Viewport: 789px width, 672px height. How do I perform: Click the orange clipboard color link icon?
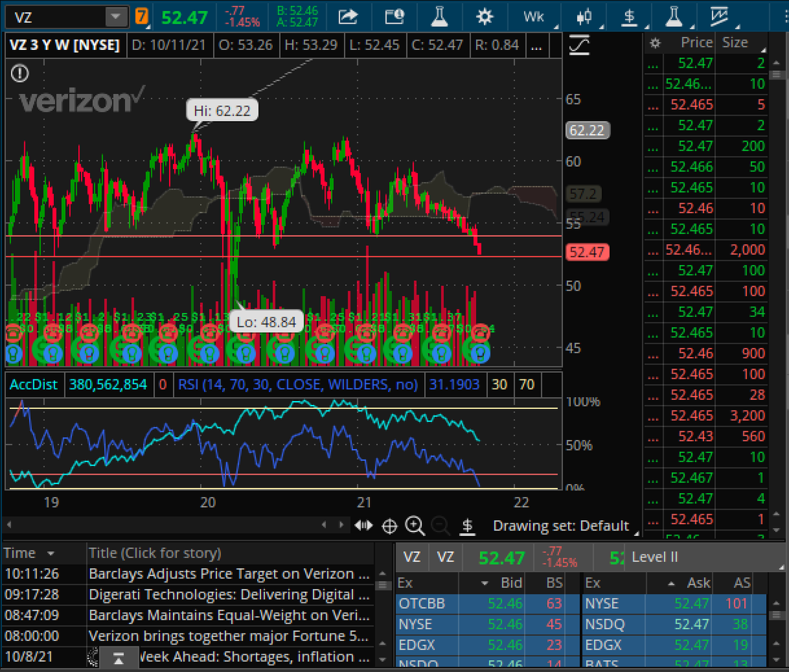[141, 16]
